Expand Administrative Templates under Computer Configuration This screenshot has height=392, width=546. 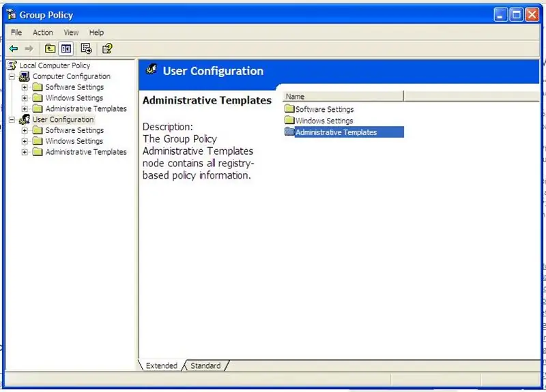point(25,108)
